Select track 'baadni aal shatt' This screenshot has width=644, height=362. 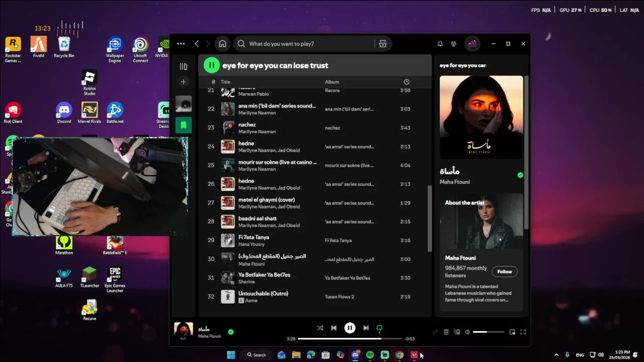[x=315, y=222]
